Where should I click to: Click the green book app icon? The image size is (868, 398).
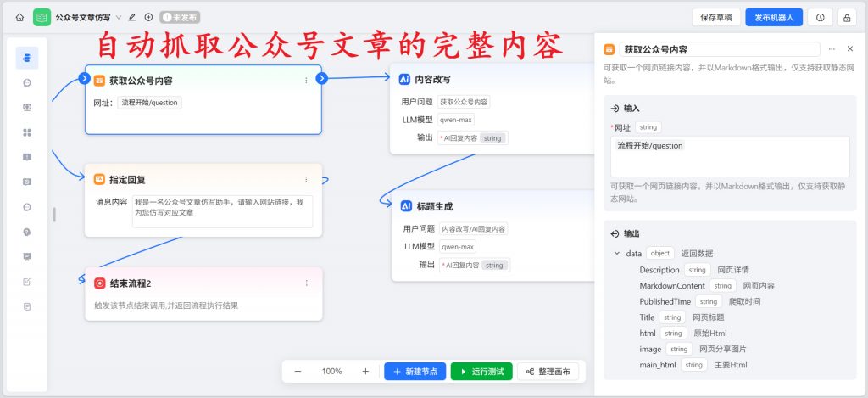[42, 17]
